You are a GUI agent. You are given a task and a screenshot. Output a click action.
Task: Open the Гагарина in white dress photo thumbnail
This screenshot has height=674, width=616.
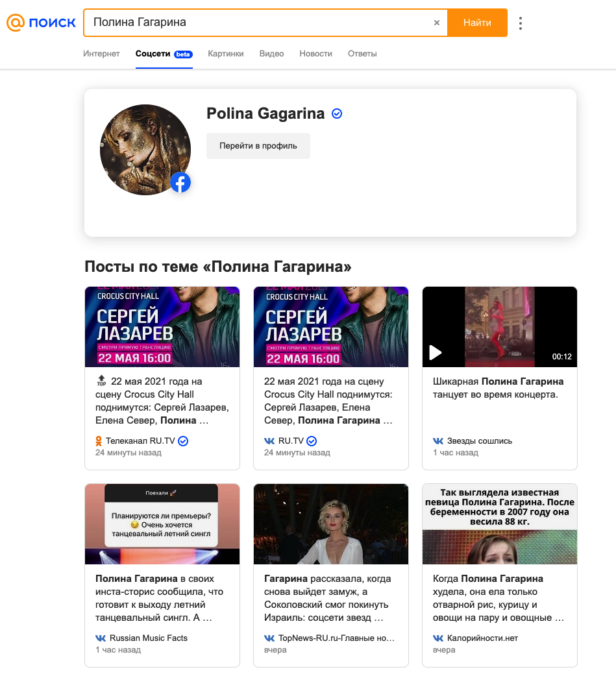(331, 524)
